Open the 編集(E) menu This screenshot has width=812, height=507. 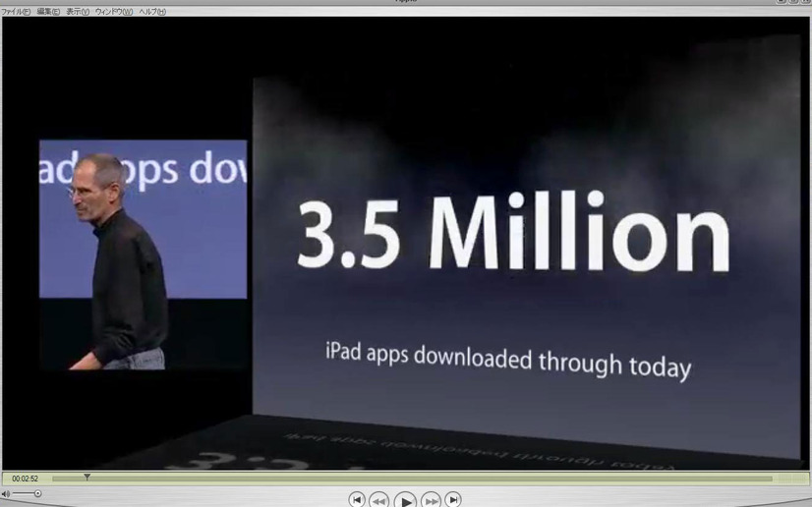click(x=48, y=12)
